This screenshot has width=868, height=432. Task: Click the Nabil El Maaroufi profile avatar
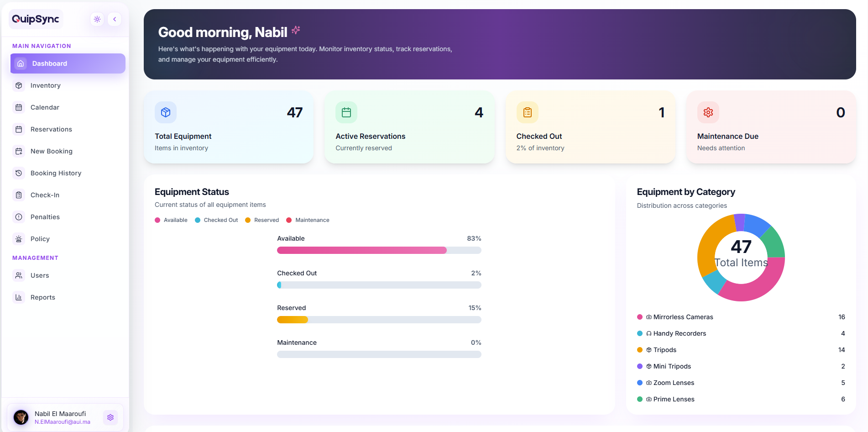pyautogui.click(x=21, y=417)
